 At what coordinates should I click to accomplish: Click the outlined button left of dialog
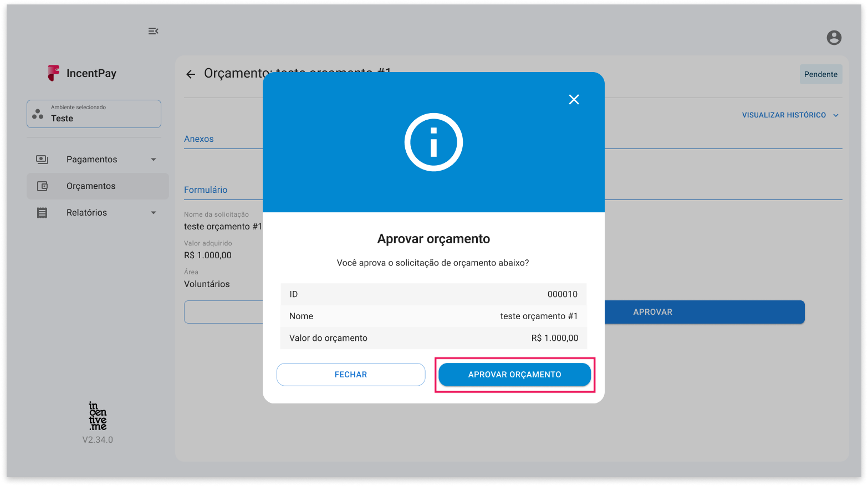click(x=223, y=312)
